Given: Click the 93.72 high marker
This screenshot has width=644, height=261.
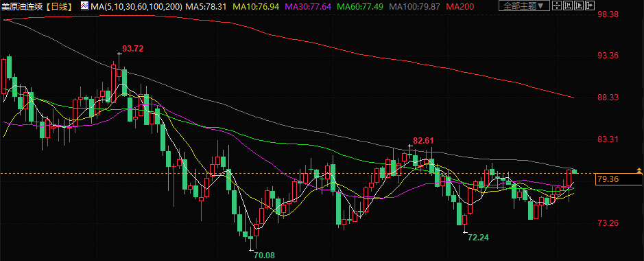Looking at the screenshot, I should pos(132,49).
